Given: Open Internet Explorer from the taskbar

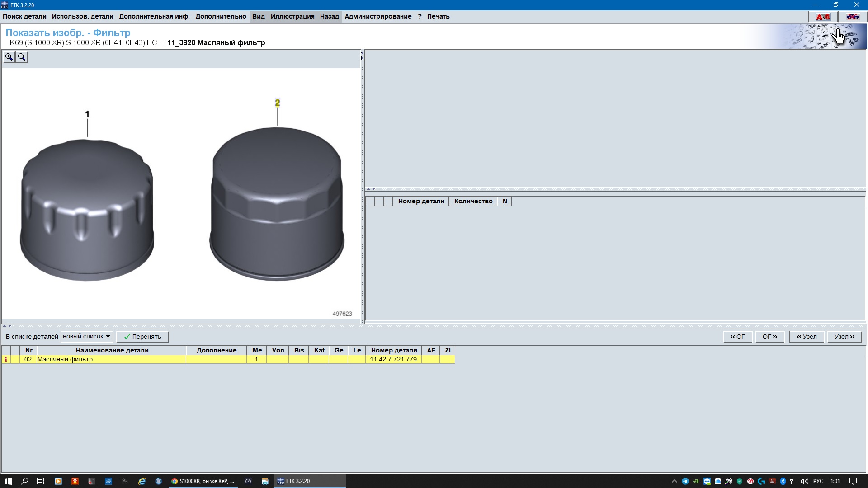Looking at the screenshot, I should point(142,481).
